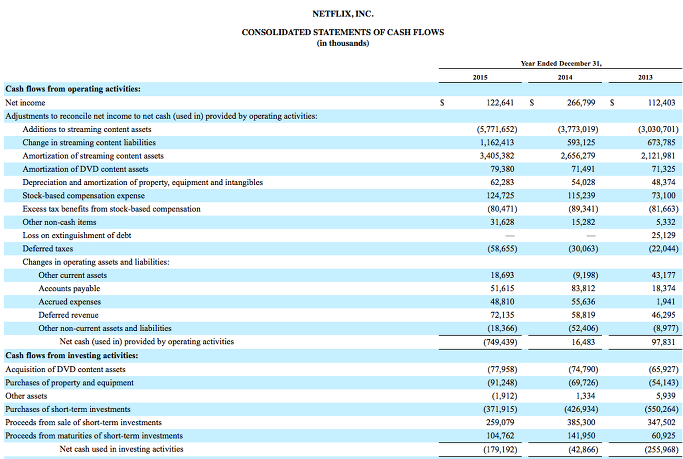Image resolution: width=683 pixels, height=459 pixels.
Task: Click 'Net cash used in investing activities'
Action: (x=122, y=449)
